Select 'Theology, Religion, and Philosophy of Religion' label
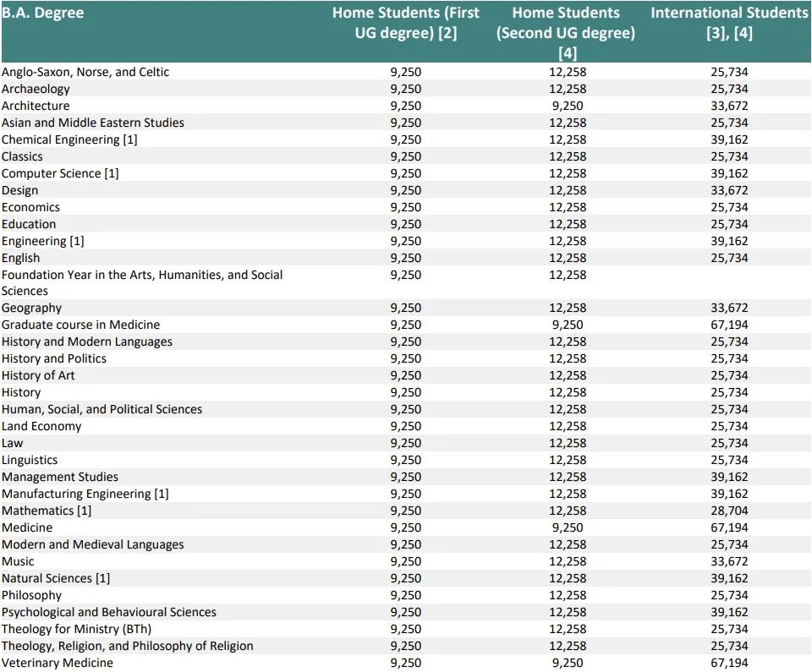Screen dimensions: 812x672 (128, 646)
